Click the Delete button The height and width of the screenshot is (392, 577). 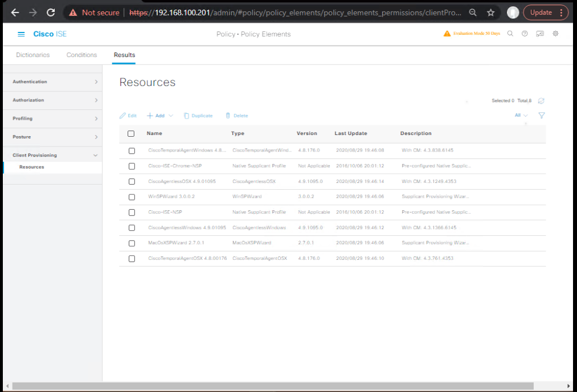(x=236, y=116)
